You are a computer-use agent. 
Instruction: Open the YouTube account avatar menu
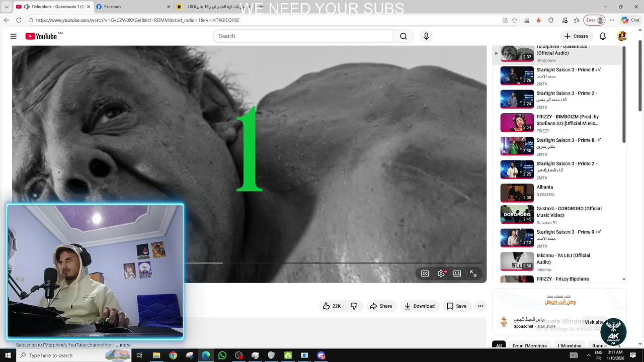click(x=622, y=36)
